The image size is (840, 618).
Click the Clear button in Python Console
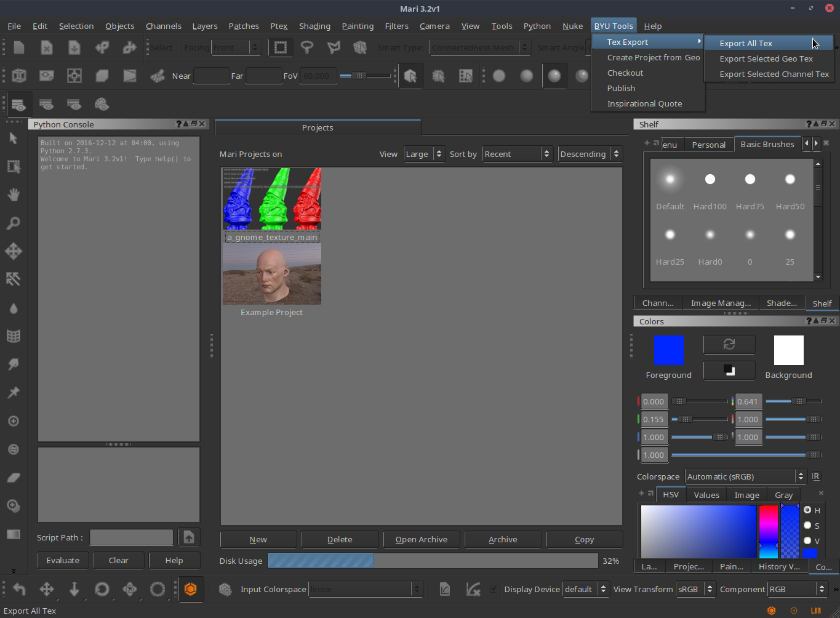click(x=118, y=560)
